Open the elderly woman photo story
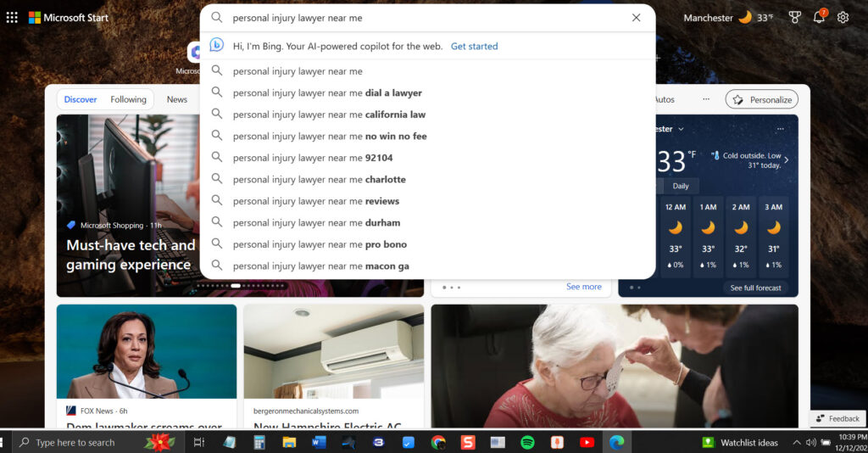 [615, 366]
